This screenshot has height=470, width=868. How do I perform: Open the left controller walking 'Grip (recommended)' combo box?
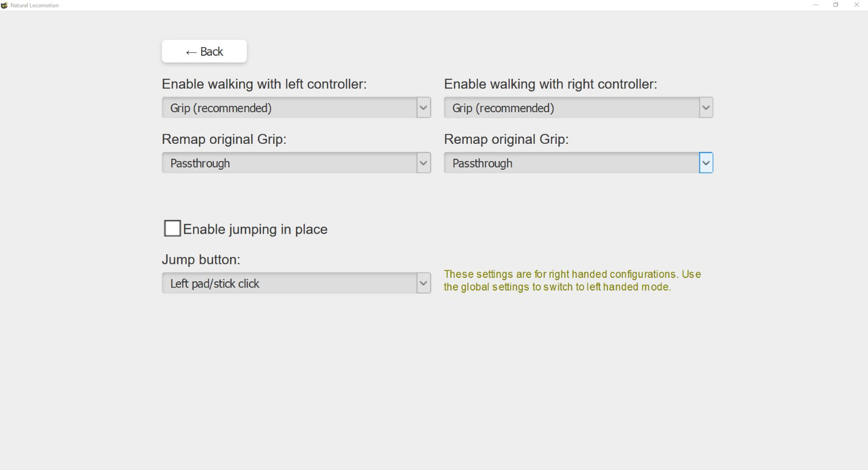point(296,108)
